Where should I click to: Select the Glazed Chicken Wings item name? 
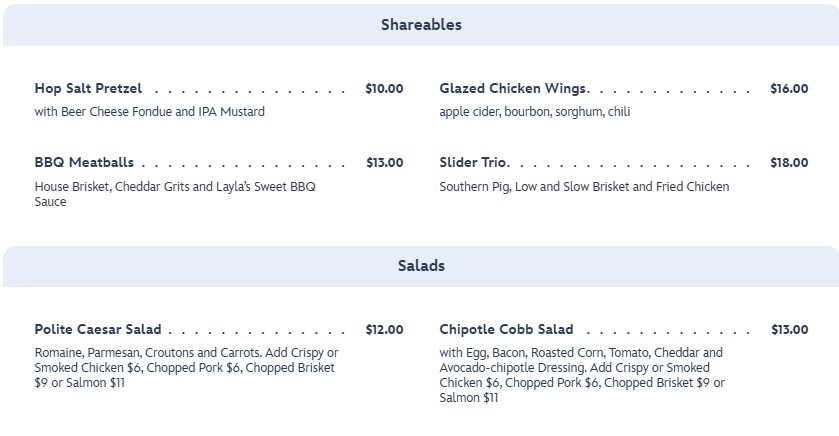pos(514,89)
